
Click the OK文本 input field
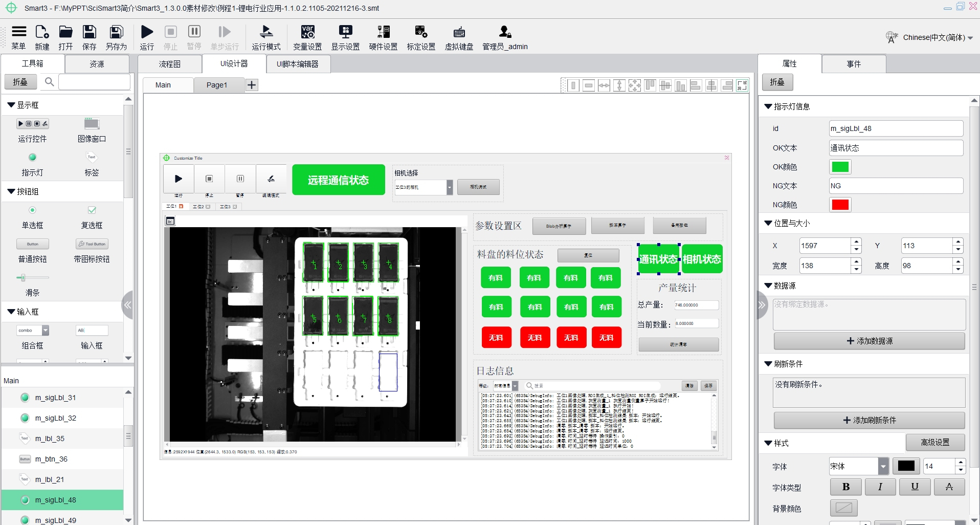896,148
